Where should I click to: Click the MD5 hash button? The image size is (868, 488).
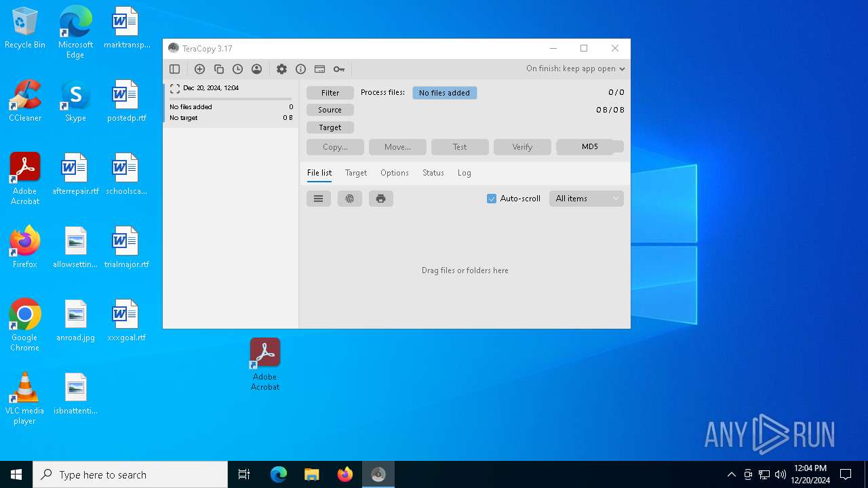(590, 147)
